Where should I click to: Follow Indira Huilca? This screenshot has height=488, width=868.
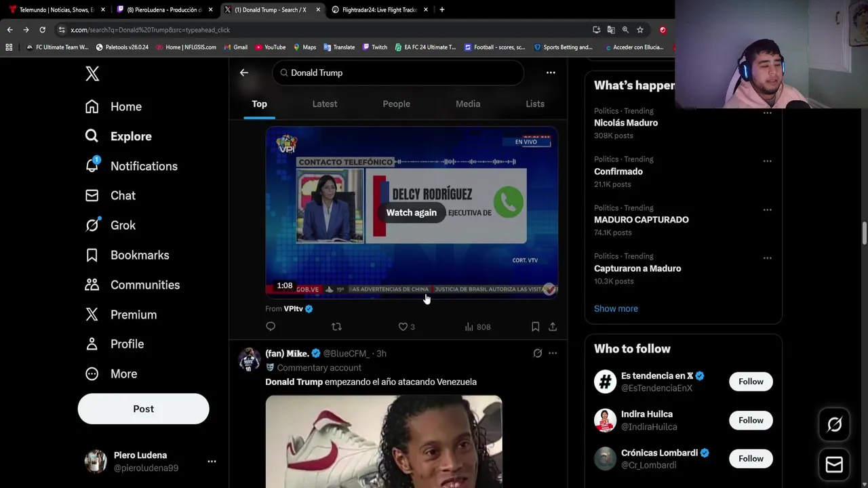[x=751, y=420]
